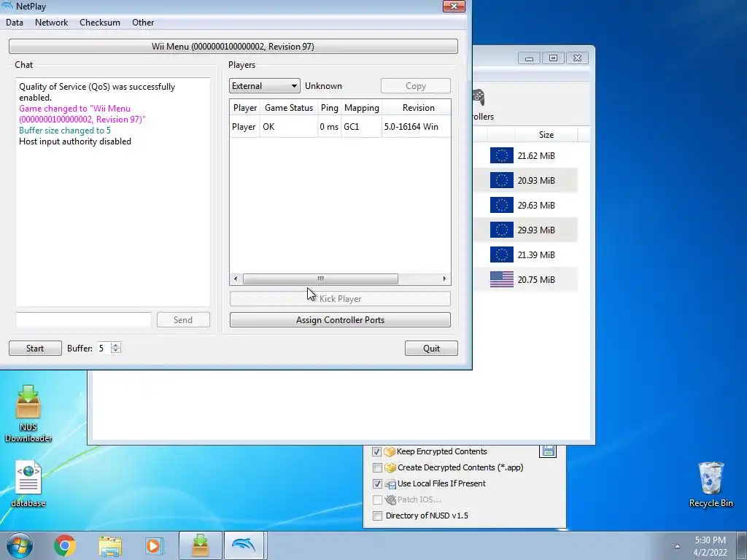Focus the chat message input field
The width and height of the screenshot is (747, 560).
tap(84, 319)
